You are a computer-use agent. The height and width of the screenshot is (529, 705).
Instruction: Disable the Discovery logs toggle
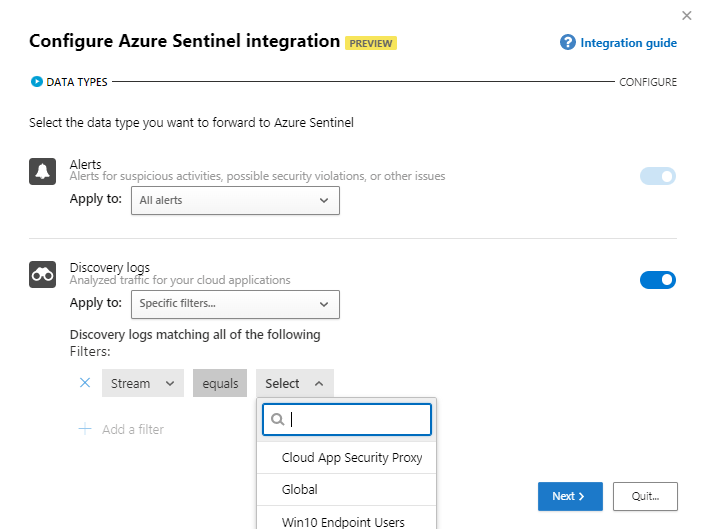pyautogui.click(x=658, y=280)
